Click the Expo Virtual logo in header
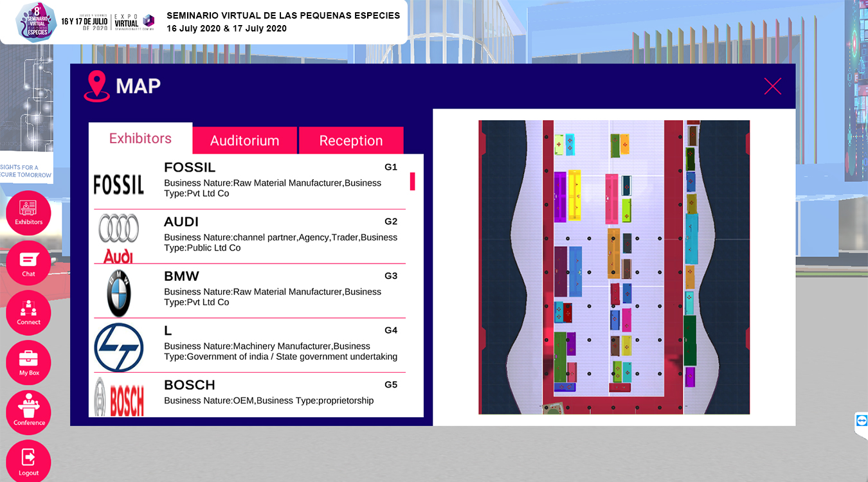This screenshot has width=868, height=482. [x=133, y=22]
